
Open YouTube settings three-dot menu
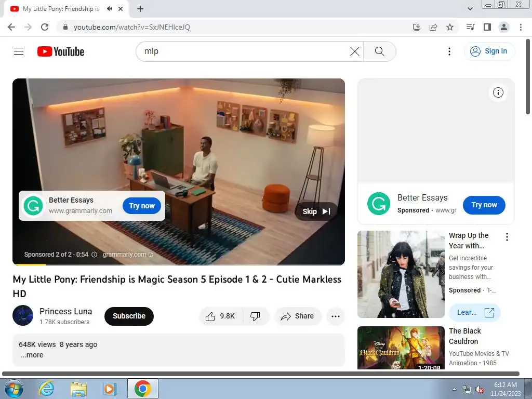[449, 51]
